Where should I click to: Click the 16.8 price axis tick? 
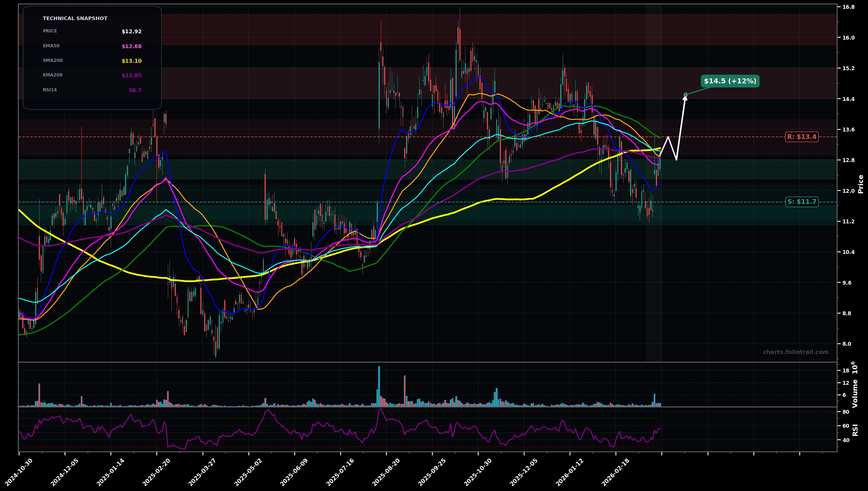click(848, 7)
